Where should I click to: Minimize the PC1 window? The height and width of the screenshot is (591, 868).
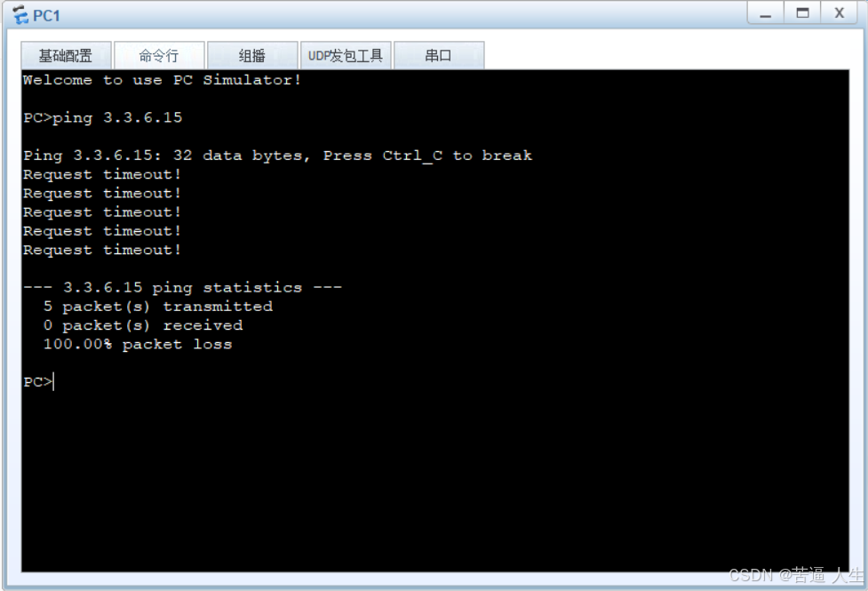coord(766,13)
